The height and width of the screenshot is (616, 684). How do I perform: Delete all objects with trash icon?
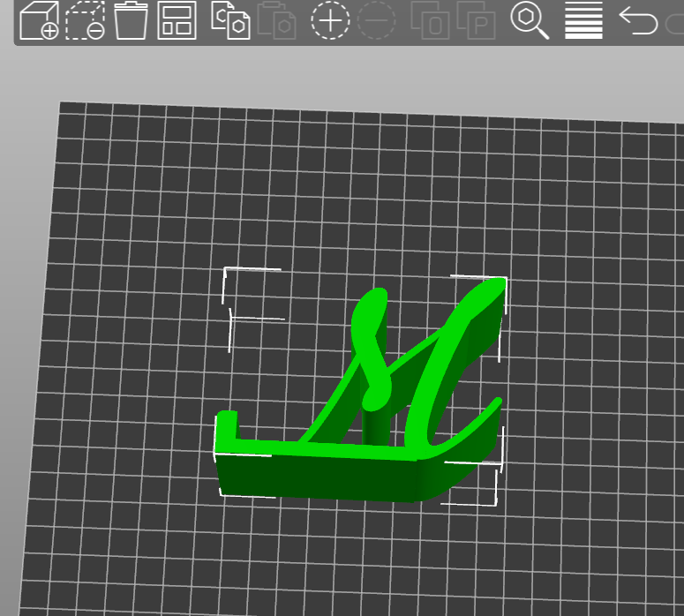[x=131, y=20]
